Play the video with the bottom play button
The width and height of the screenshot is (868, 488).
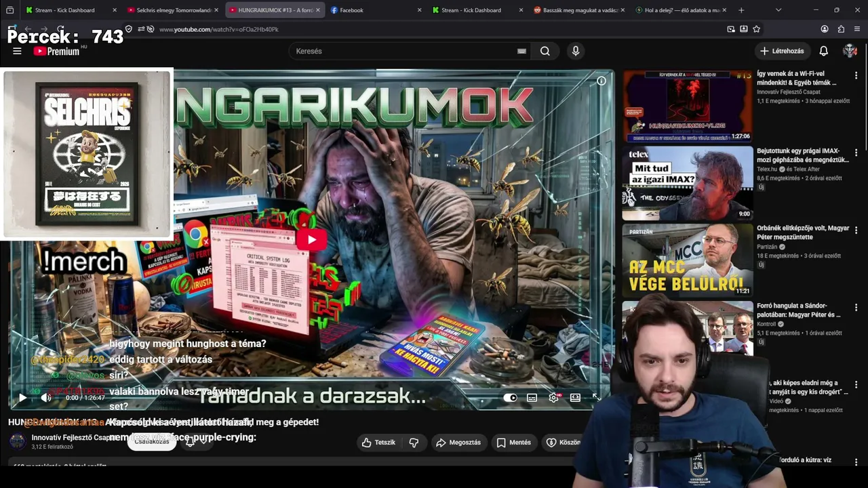(x=22, y=398)
